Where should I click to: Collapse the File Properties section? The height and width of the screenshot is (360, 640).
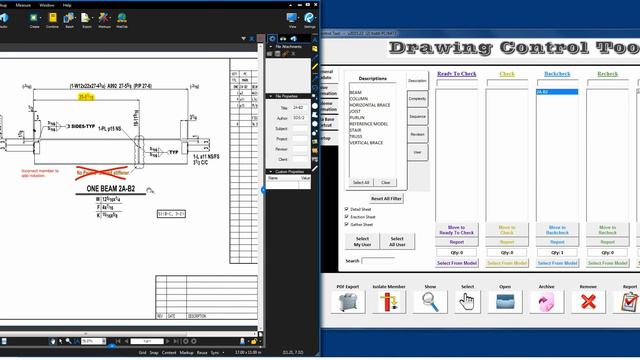pos(270,96)
